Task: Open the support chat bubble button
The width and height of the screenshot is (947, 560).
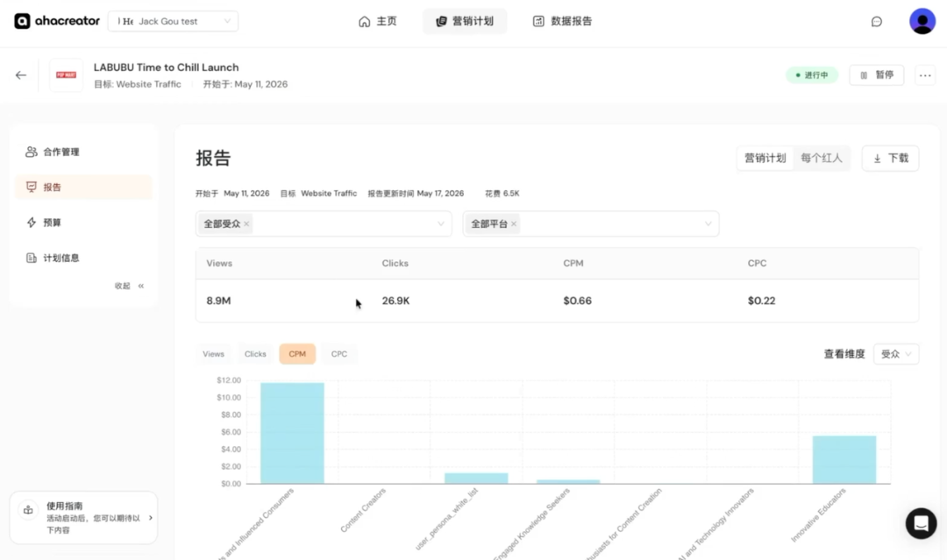Action: point(921,523)
